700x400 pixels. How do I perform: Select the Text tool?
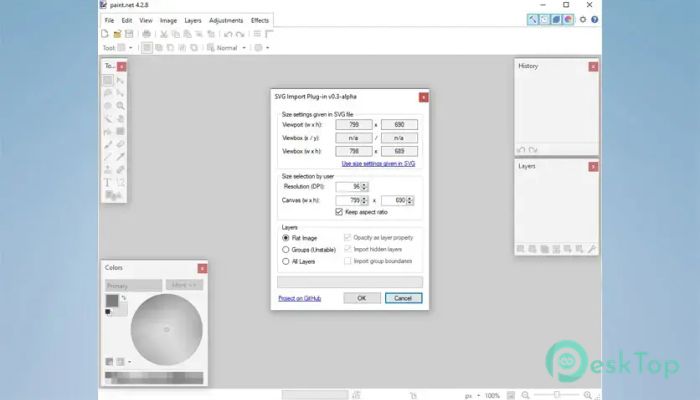108,182
